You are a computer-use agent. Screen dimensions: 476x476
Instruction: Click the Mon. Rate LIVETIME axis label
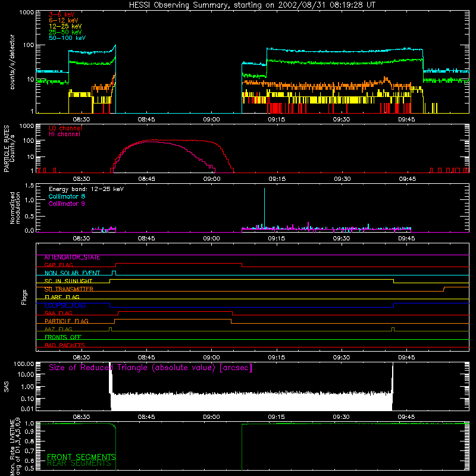[x=15, y=447]
